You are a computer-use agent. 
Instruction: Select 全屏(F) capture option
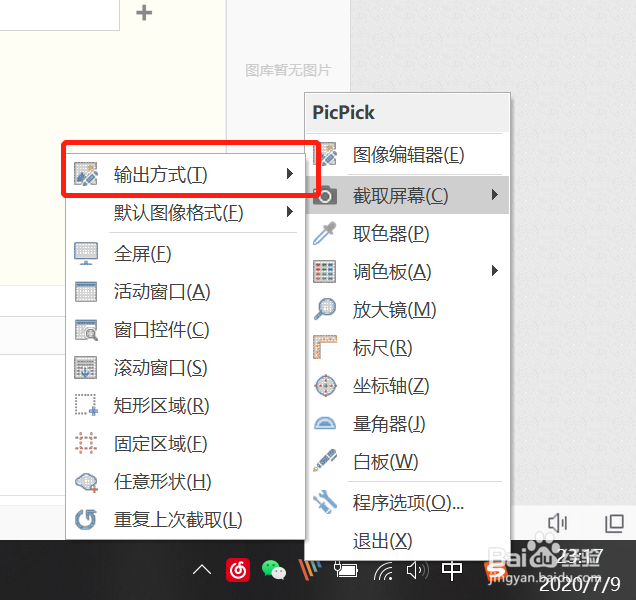point(185,254)
